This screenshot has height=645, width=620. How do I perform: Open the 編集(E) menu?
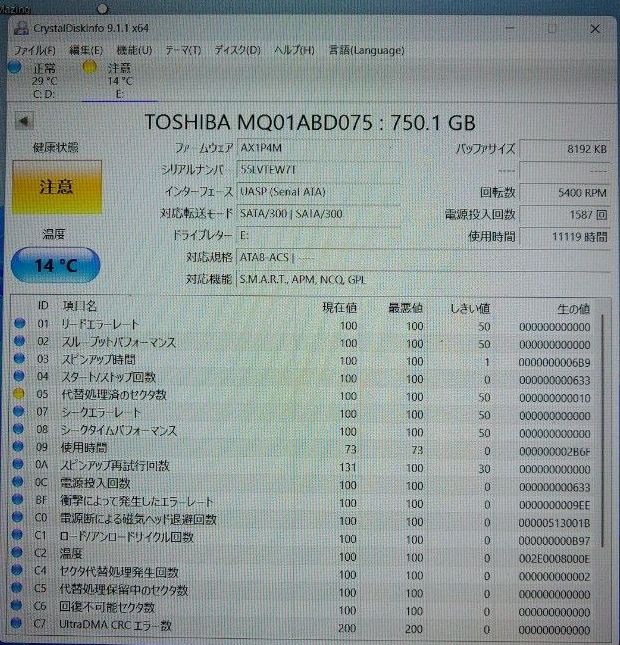click(86, 50)
